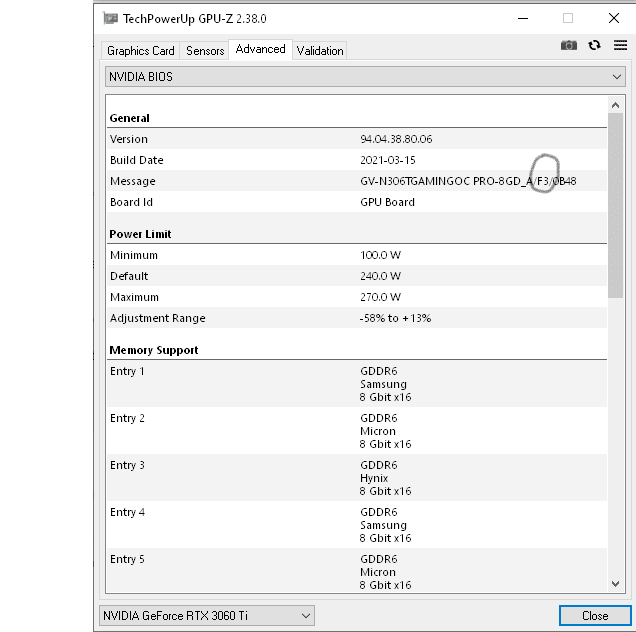Click the Default power value 240.0 W
This screenshot has width=636, height=632.
380,276
